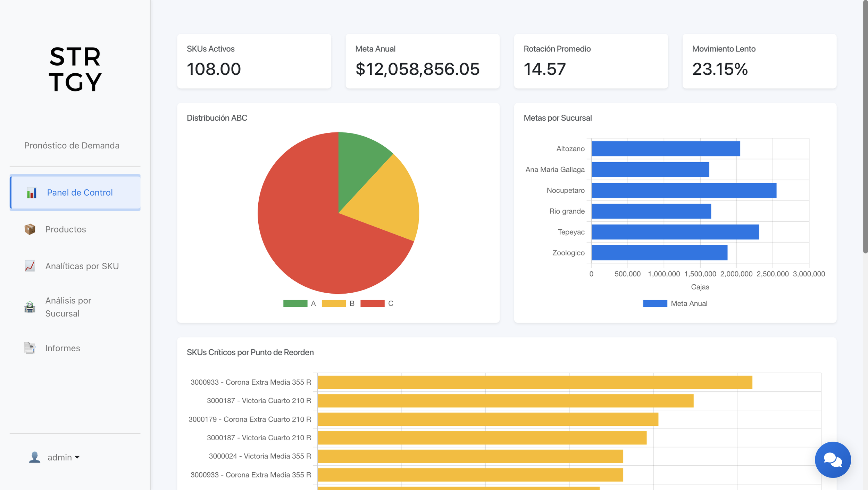Toggle category C in pie legend
This screenshot has width=868, height=490.
(x=377, y=303)
